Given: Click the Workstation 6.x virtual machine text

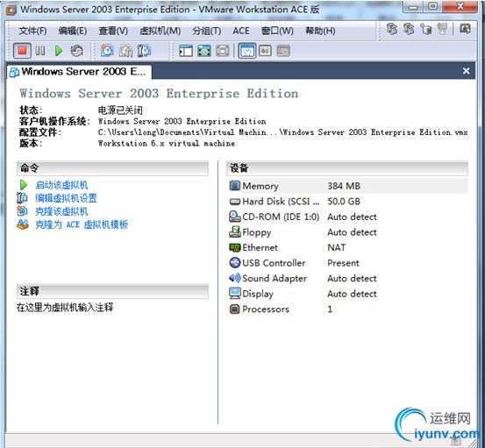Looking at the screenshot, I should coord(167,144).
